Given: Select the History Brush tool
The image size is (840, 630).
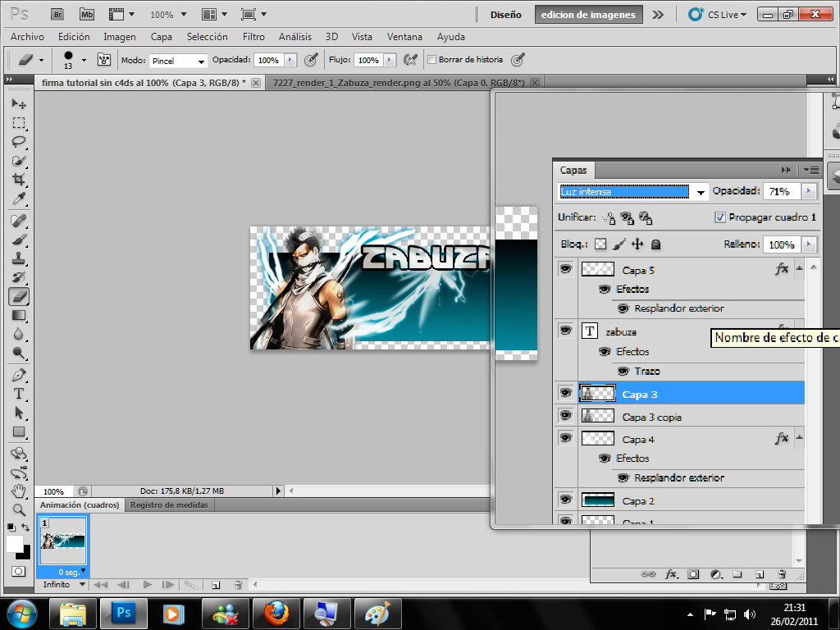Looking at the screenshot, I should point(19,277).
